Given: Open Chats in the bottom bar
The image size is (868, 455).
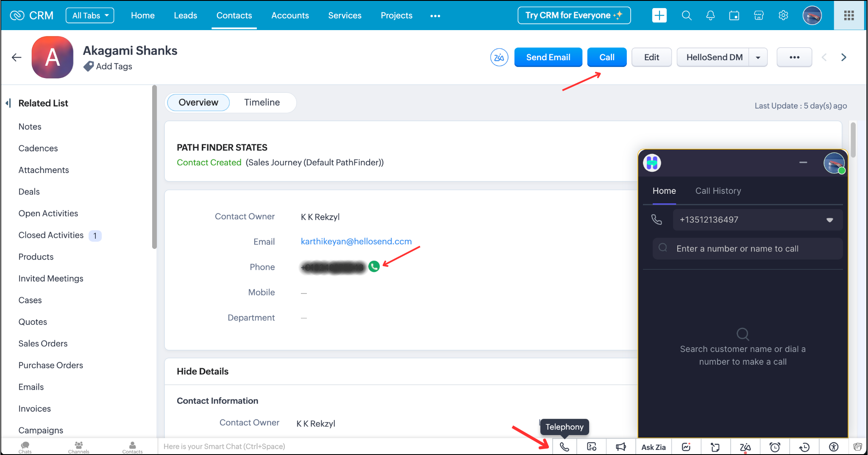Looking at the screenshot, I should 25,447.
